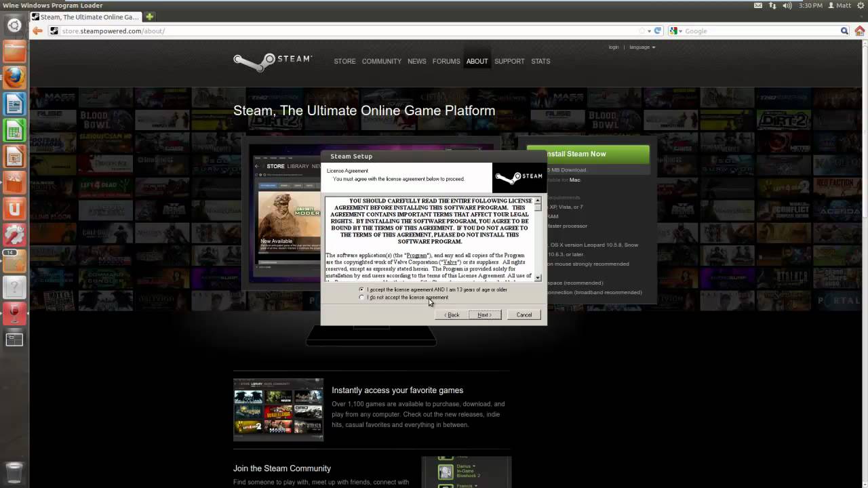Open the URL history dropdown arrow

(649, 30)
